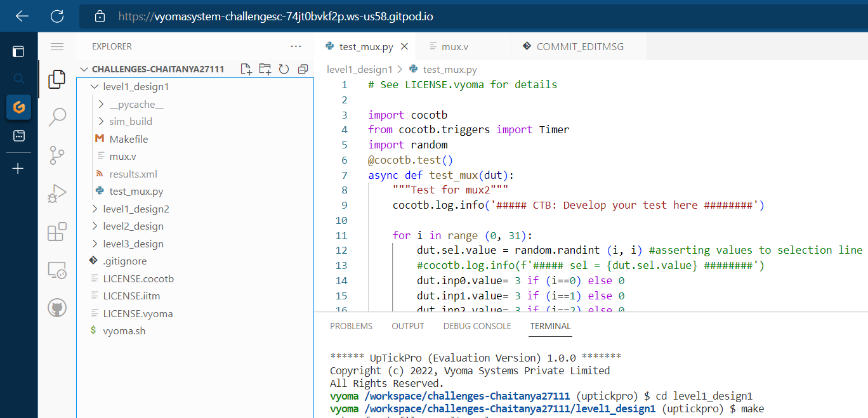The height and width of the screenshot is (418, 868).
Task: Open the browser tab actions sidebar icon
Action: 18,52
